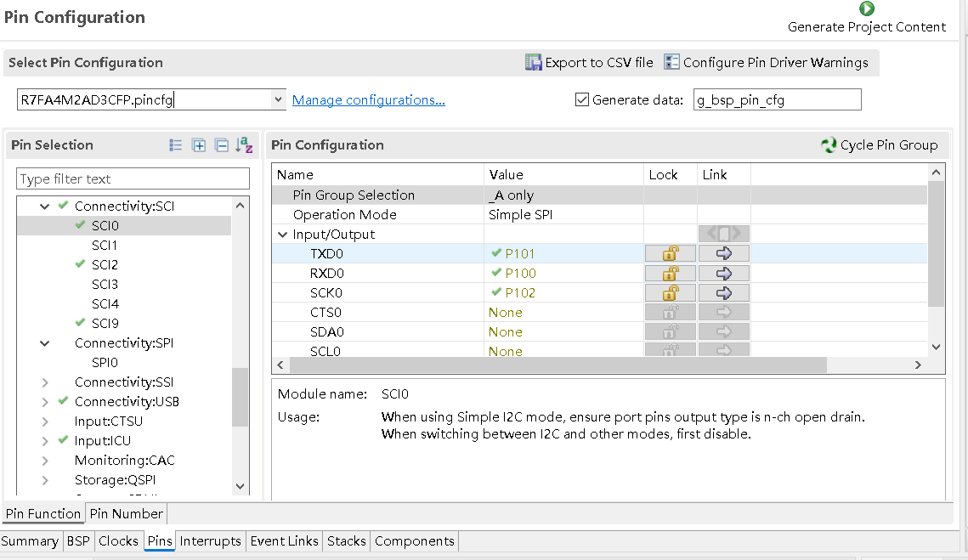Click the link arrow for TXD0
Image resolution: width=968 pixels, height=560 pixels.
click(724, 253)
